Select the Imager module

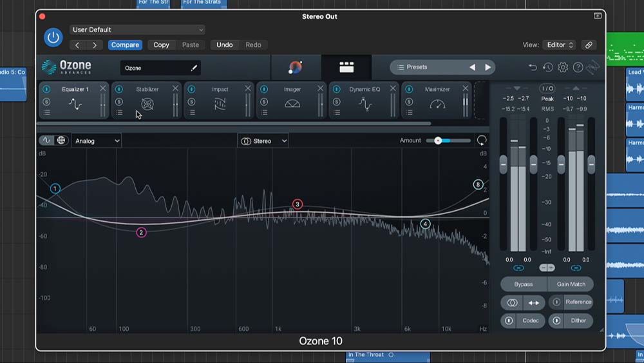[292, 101]
